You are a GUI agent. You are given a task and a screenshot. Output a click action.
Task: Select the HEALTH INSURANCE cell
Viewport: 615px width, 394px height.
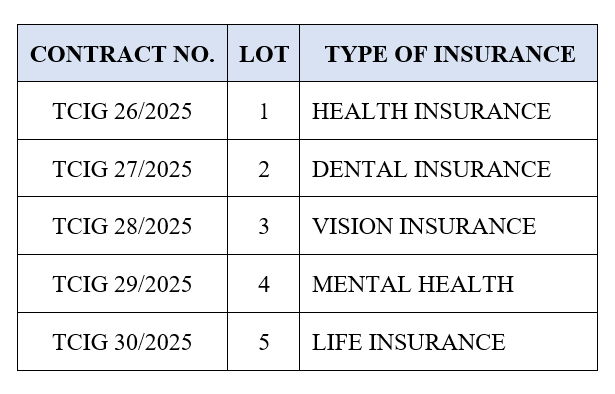(x=449, y=111)
